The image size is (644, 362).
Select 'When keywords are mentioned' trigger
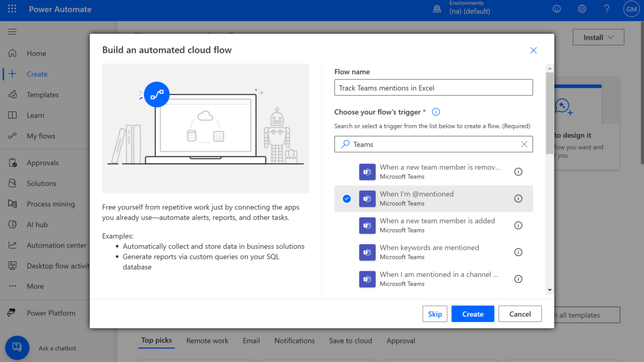tap(429, 252)
